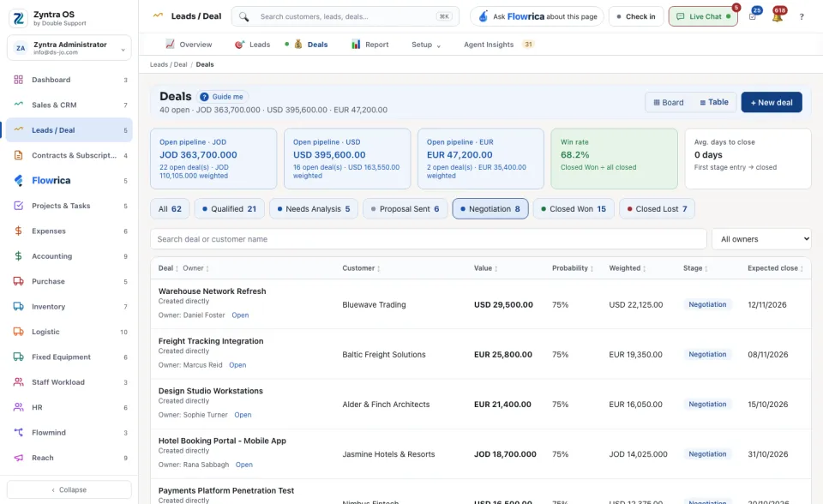Focus the global search customers, leads, deals box

tap(345, 17)
